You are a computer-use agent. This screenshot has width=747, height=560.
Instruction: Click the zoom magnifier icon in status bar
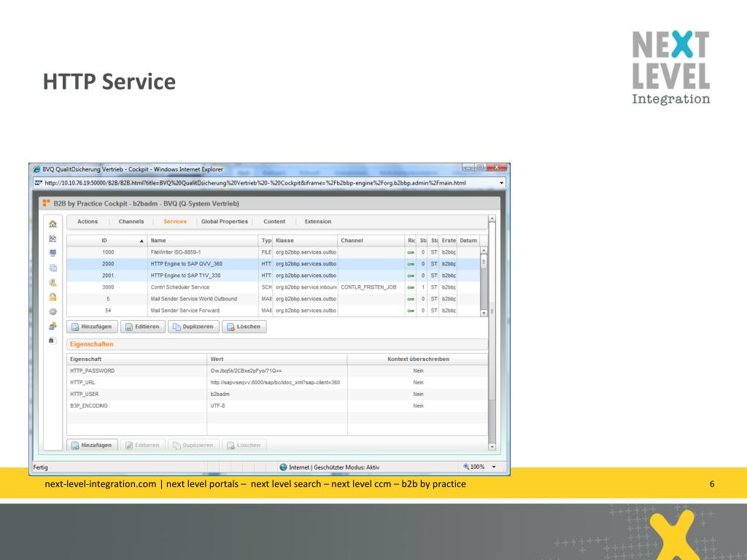coord(466,467)
